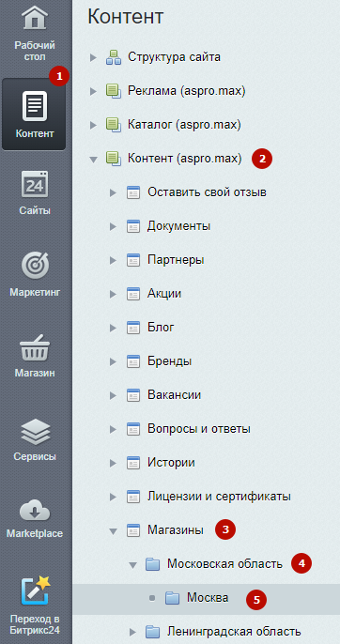Expand the Реклама (aspro.max) node
340x644 pixels.
coord(93,91)
